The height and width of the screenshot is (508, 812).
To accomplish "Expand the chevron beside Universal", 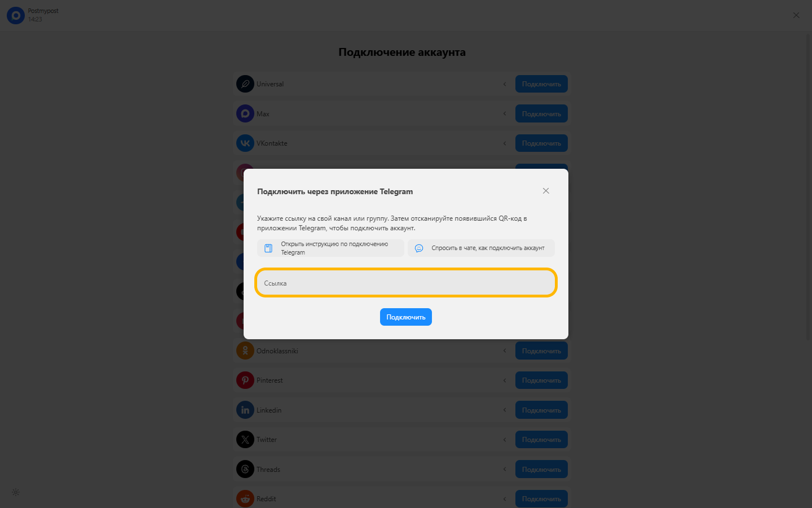I will click(x=505, y=84).
